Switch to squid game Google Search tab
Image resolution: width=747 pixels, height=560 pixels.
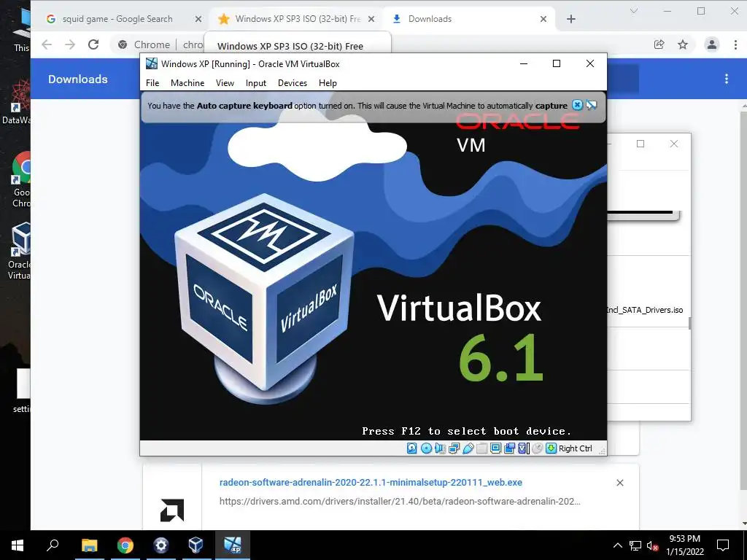[x=117, y=18]
